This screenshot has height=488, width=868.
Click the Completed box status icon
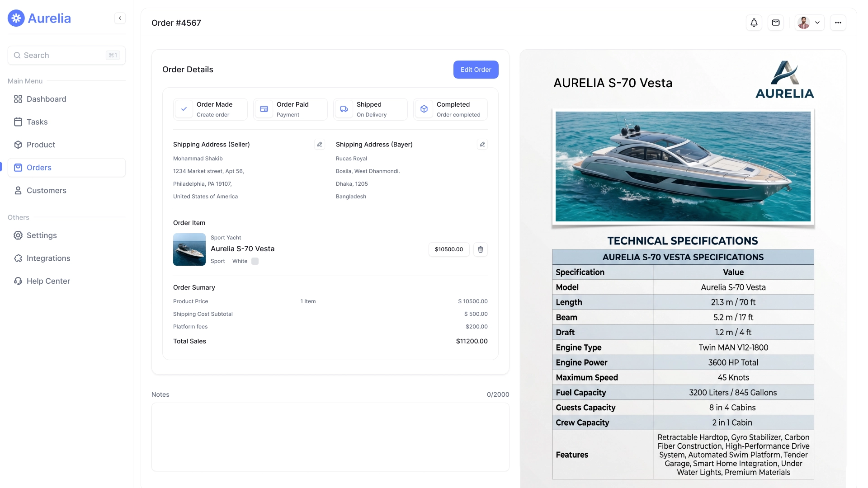424,109
